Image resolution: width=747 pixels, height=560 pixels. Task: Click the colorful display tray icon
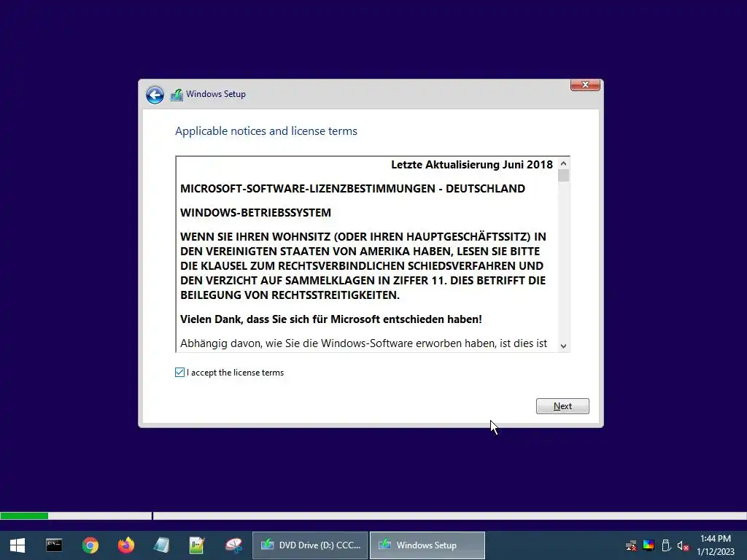[x=649, y=545]
